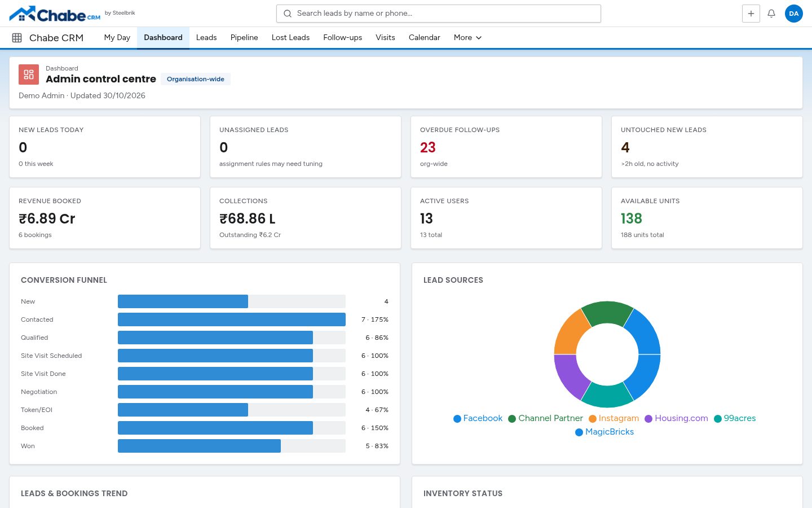
Task: Click the Organisation-wide badge
Action: click(196, 79)
